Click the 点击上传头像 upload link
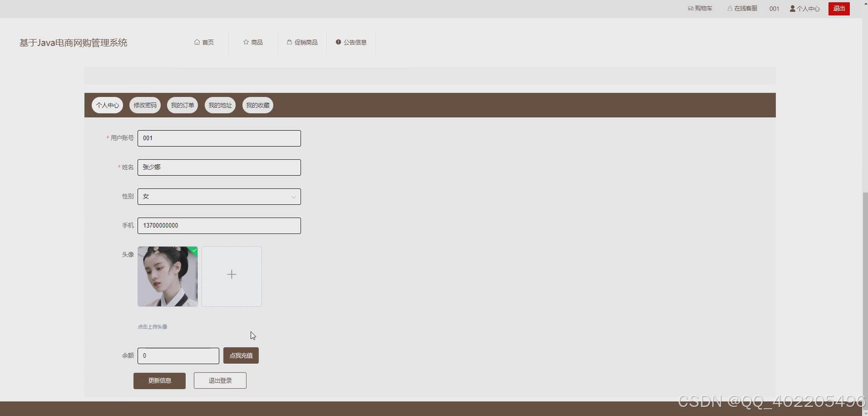The image size is (868, 416). point(152,326)
